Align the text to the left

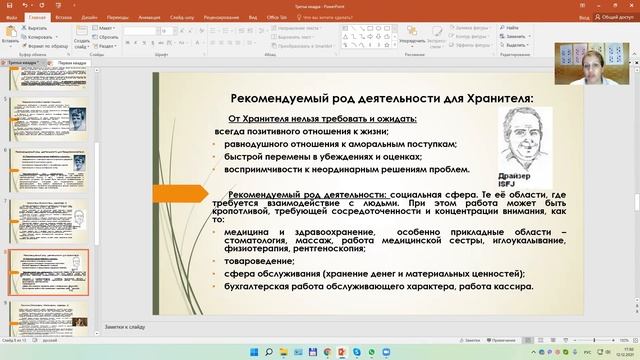point(213,43)
